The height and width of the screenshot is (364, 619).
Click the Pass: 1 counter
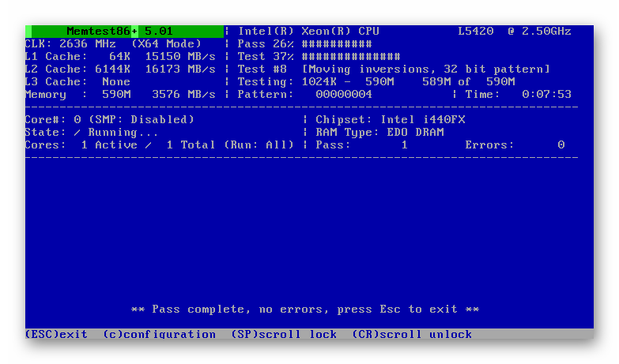[x=361, y=144]
